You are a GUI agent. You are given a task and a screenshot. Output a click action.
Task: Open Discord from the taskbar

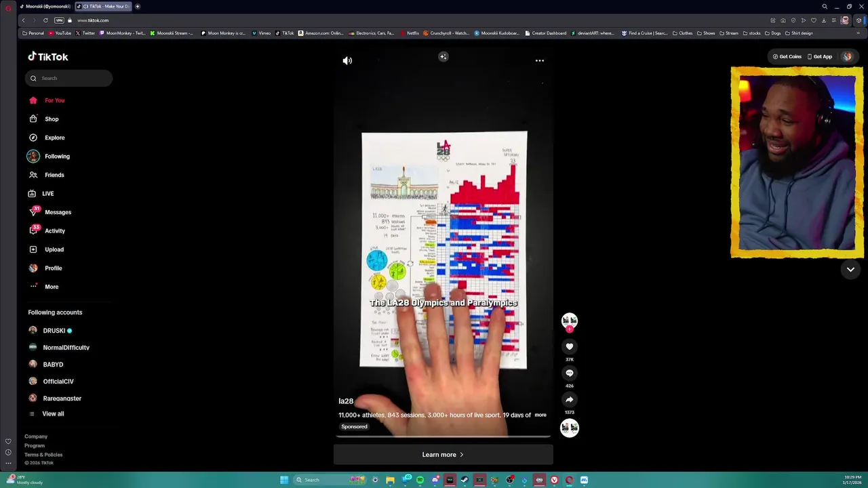tap(435, 480)
